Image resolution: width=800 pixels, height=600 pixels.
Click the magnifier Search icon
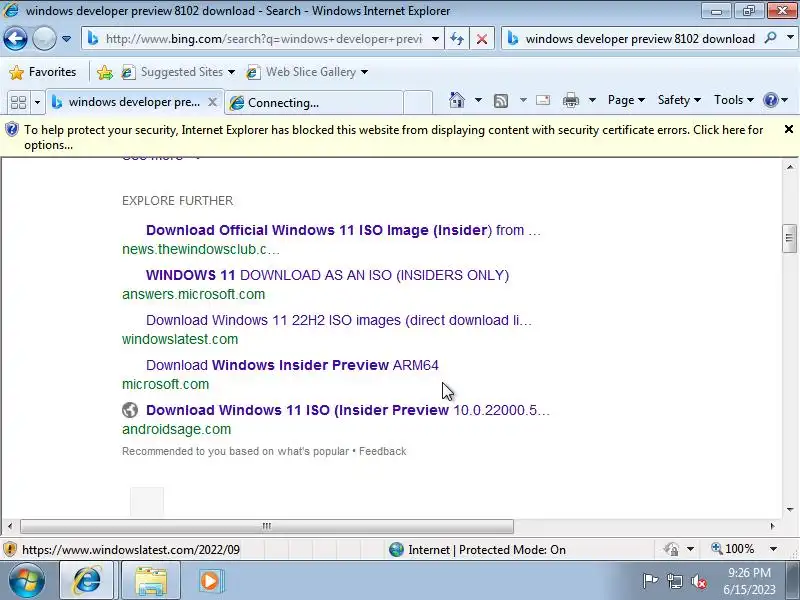[770, 38]
